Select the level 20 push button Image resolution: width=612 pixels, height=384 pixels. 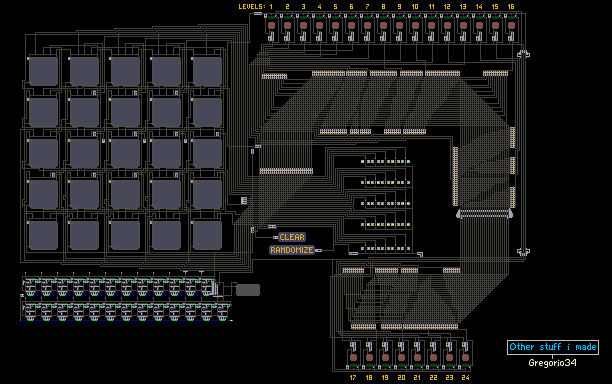tap(401, 357)
